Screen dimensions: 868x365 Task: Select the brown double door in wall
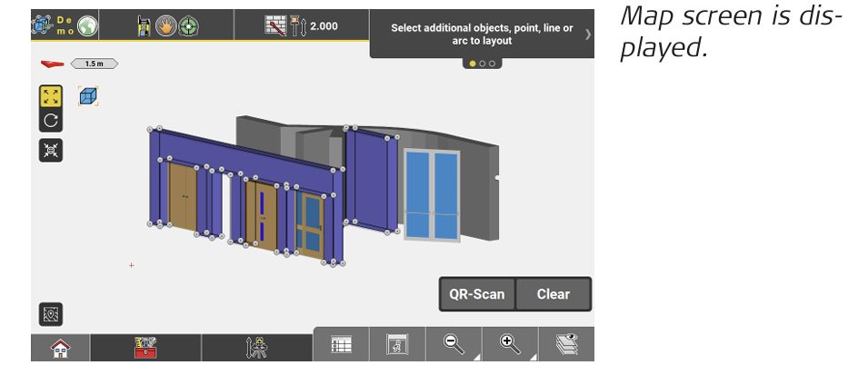183,194
